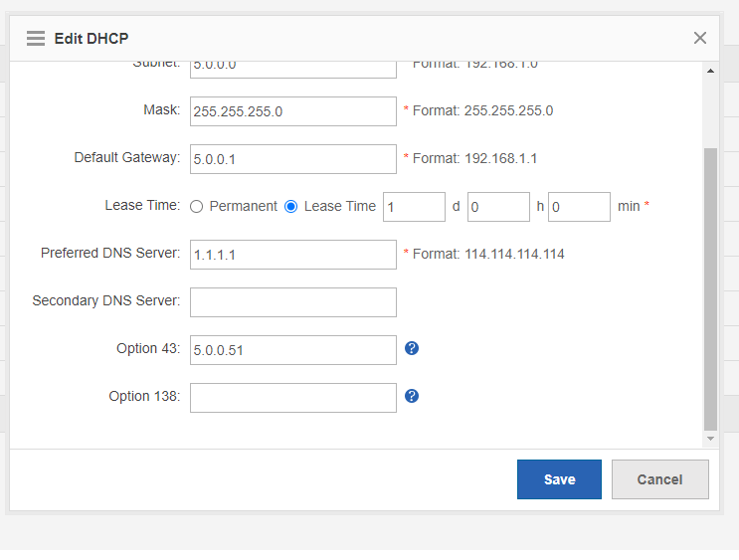This screenshot has height=560, width=739.
Task: Click the 'Default Gateway:' label
Action: (126, 157)
